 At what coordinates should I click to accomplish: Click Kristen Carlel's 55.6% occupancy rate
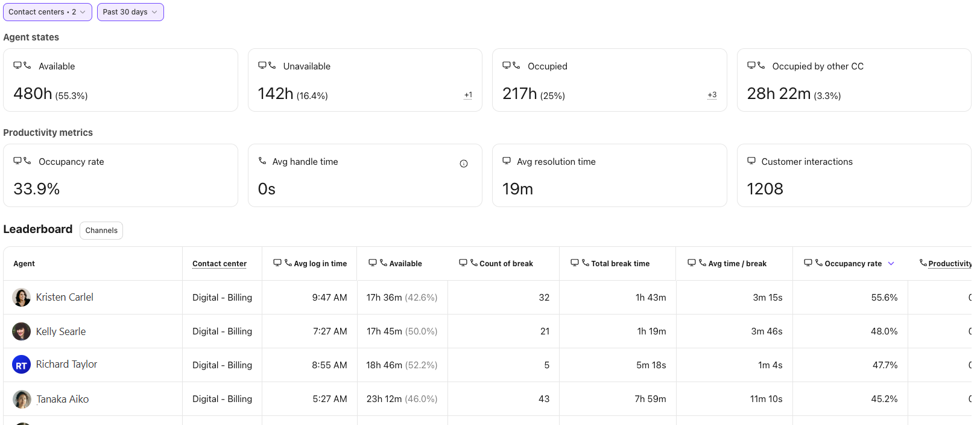[x=884, y=298]
